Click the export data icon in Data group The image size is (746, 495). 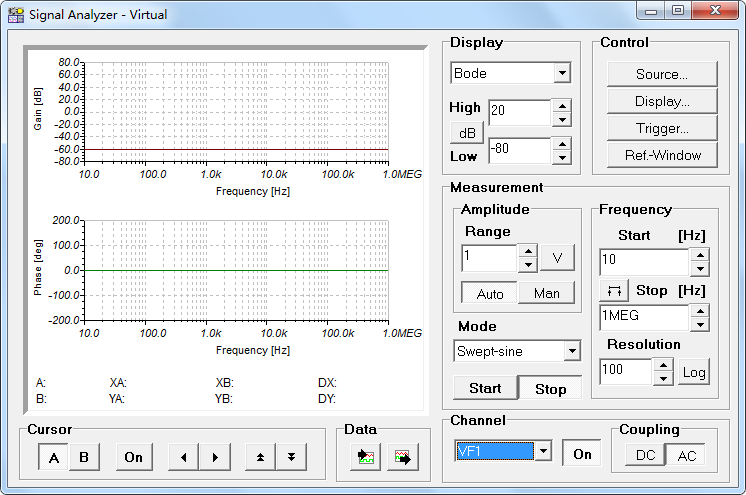[x=402, y=457]
